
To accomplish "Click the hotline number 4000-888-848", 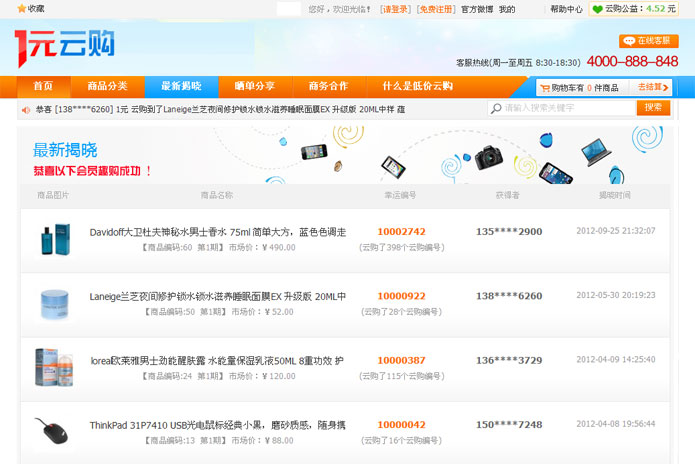I will (633, 61).
